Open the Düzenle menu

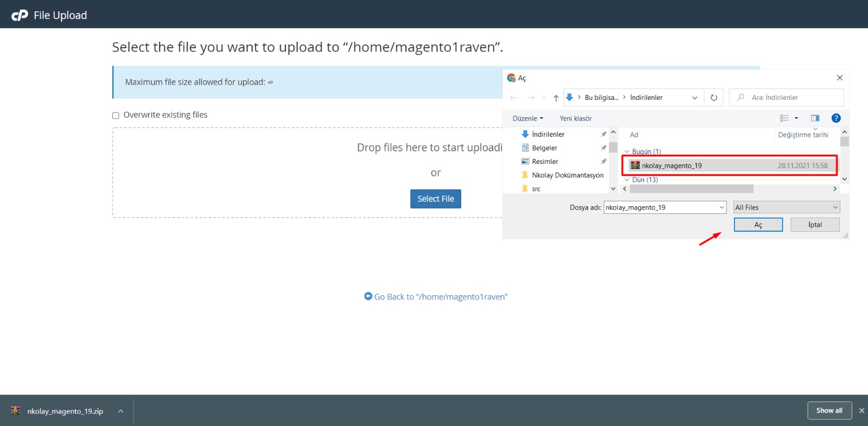tap(527, 118)
